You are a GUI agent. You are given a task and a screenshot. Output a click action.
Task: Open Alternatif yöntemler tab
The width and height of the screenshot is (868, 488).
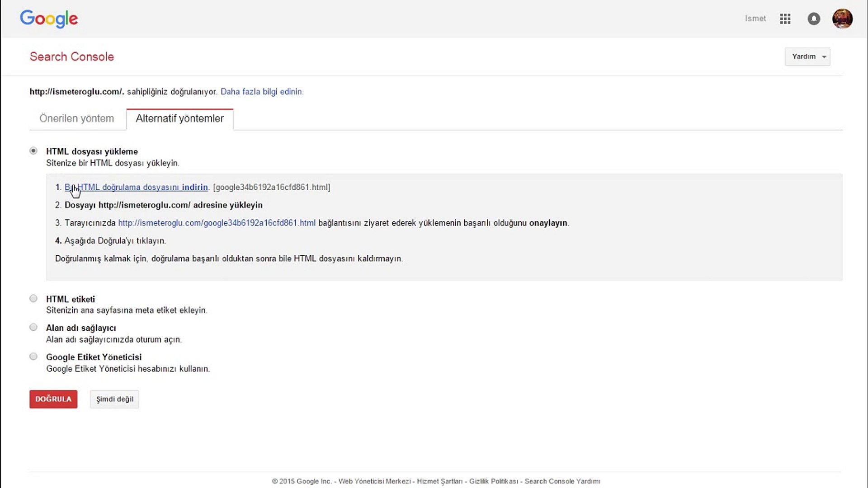pyautogui.click(x=180, y=119)
